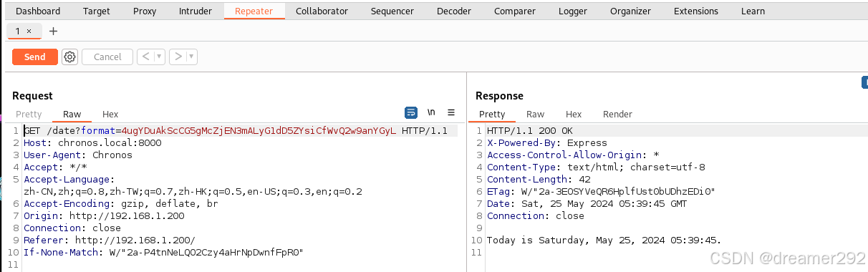
Task: Select Hex view in Request panel
Action: click(110, 115)
